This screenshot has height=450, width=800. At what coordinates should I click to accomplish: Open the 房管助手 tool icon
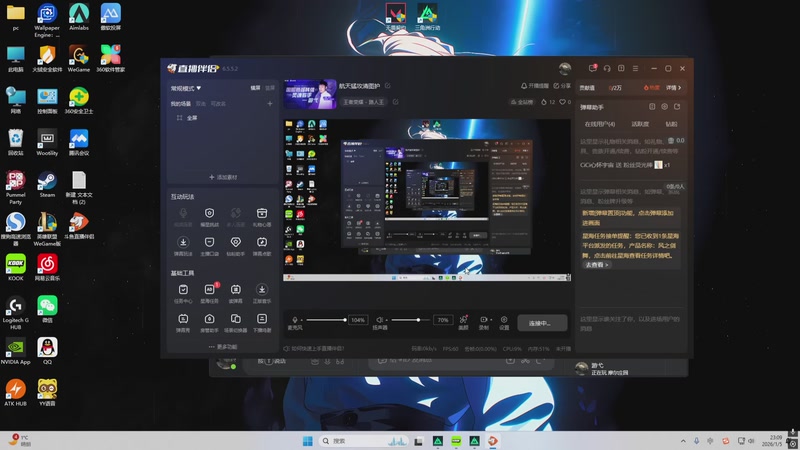coord(209,322)
